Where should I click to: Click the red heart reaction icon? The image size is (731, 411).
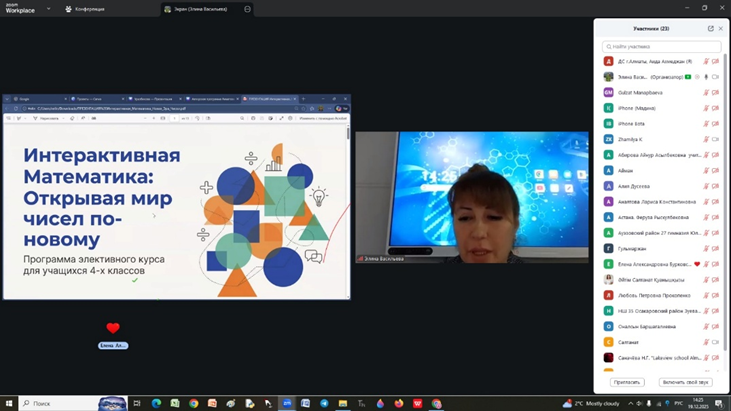[113, 328]
